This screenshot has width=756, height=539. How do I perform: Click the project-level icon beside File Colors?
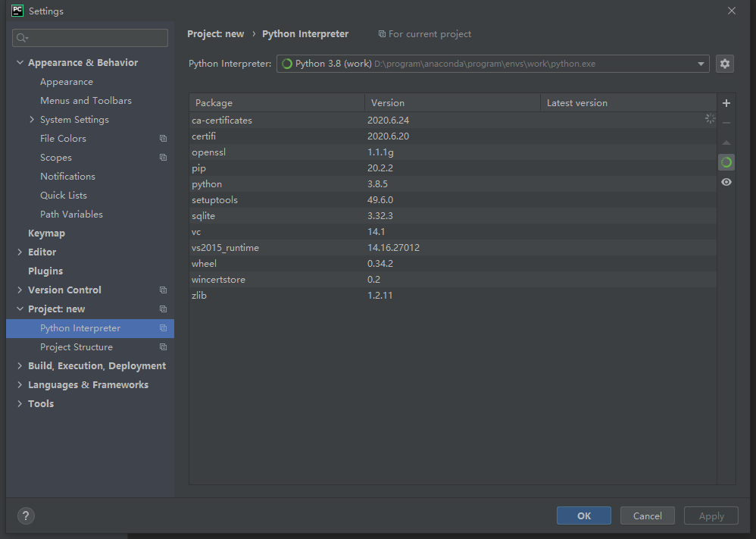(164, 139)
